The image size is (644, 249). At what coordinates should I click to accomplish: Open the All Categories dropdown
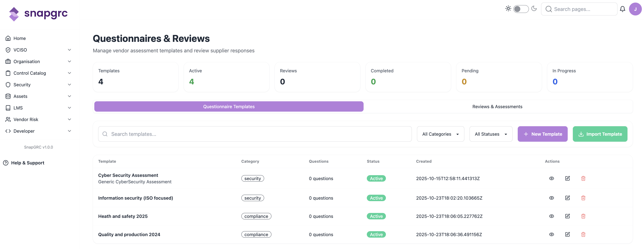click(x=440, y=134)
